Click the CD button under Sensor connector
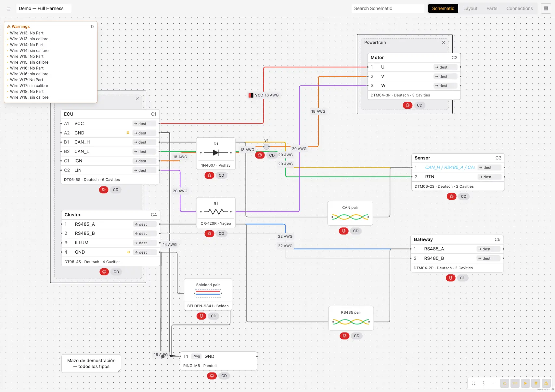Screen dimensions: 555x392 pos(464,196)
